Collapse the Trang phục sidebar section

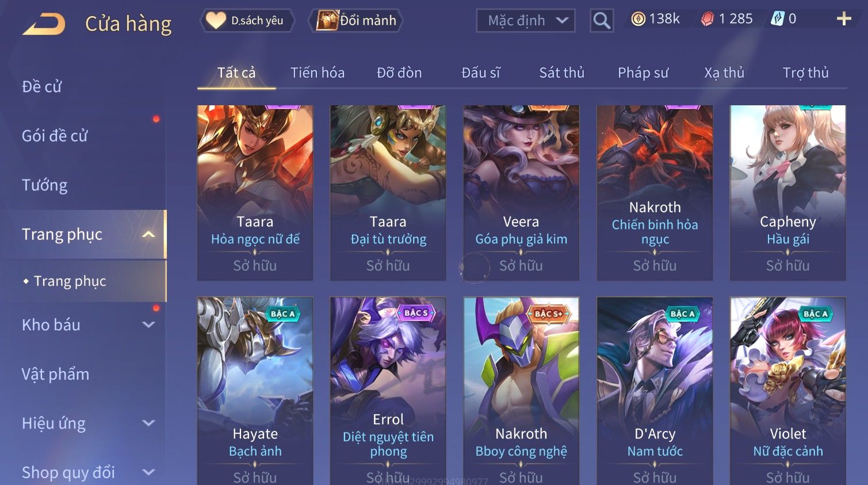148,234
